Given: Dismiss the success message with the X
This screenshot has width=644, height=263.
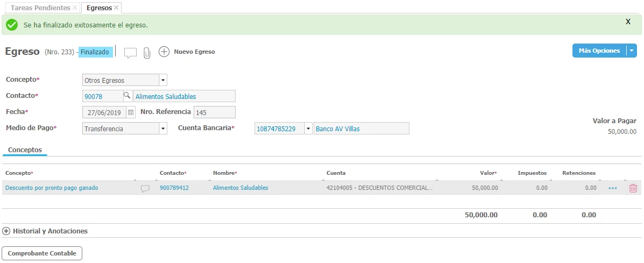Looking at the screenshot, I should (628, 22).
